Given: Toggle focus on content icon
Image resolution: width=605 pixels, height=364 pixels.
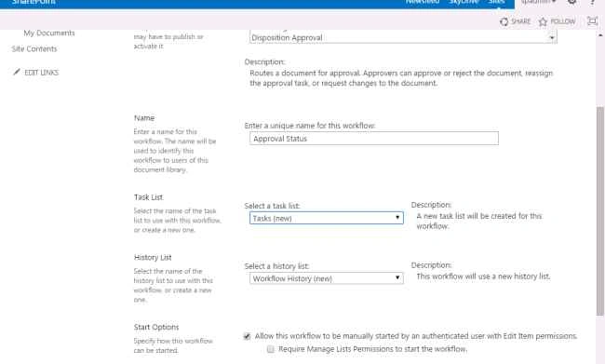Looking at the screenshot, I should [x=592, y=21].
